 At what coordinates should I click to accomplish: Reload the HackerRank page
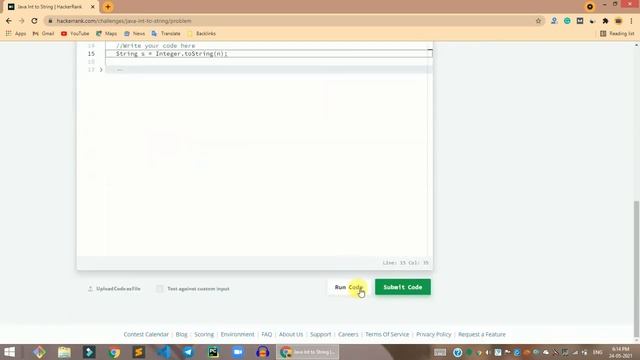coord(34,21)
